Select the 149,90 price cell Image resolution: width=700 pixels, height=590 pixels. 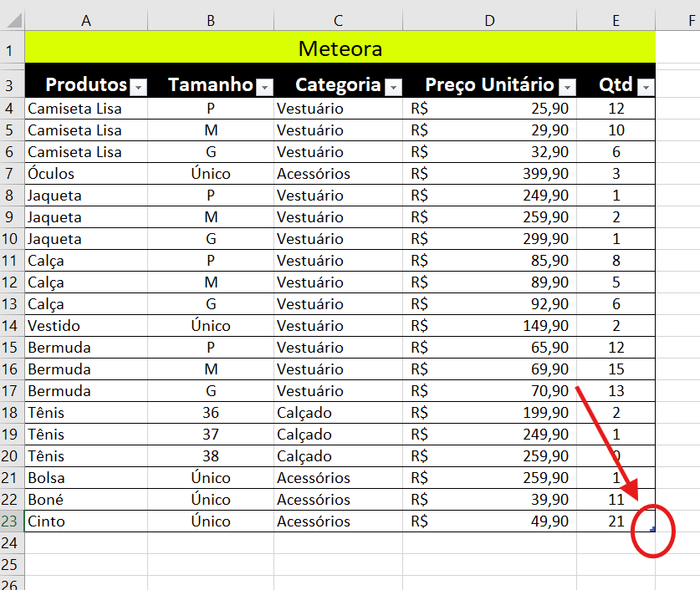490,326
